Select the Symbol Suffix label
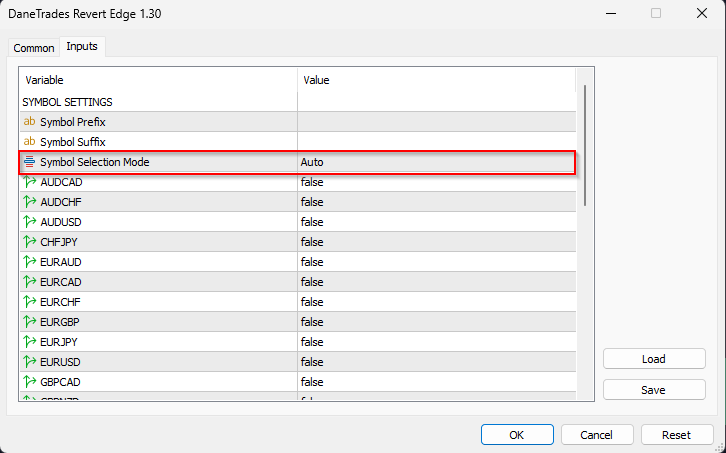This screenshot has width=726, height=453. click(x=73, y=142)
